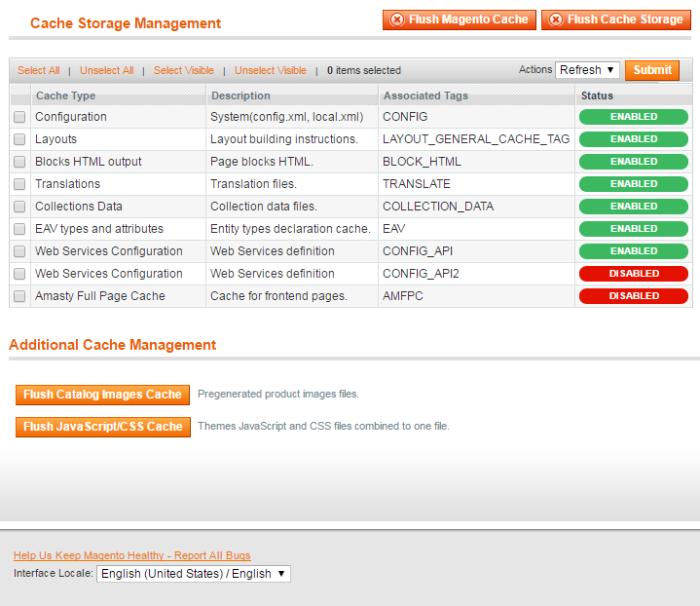Click the Flush Magento Cache button
The width and height of the screenshot is (700, 606).
(x=459, y=19)
